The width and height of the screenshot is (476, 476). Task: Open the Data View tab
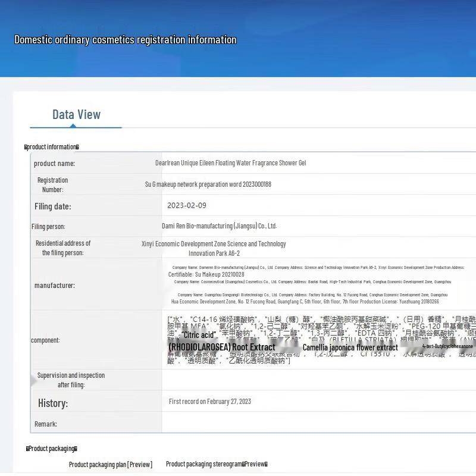click(76, 115)
